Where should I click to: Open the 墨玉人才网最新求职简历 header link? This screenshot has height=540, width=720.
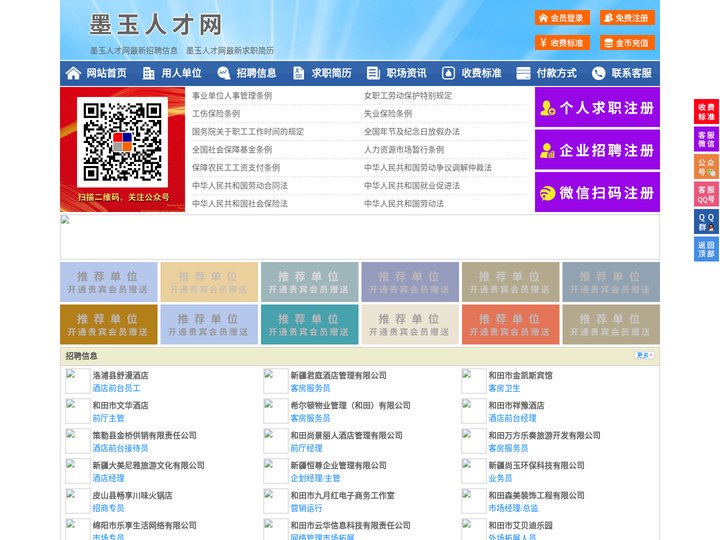point(230,51)
